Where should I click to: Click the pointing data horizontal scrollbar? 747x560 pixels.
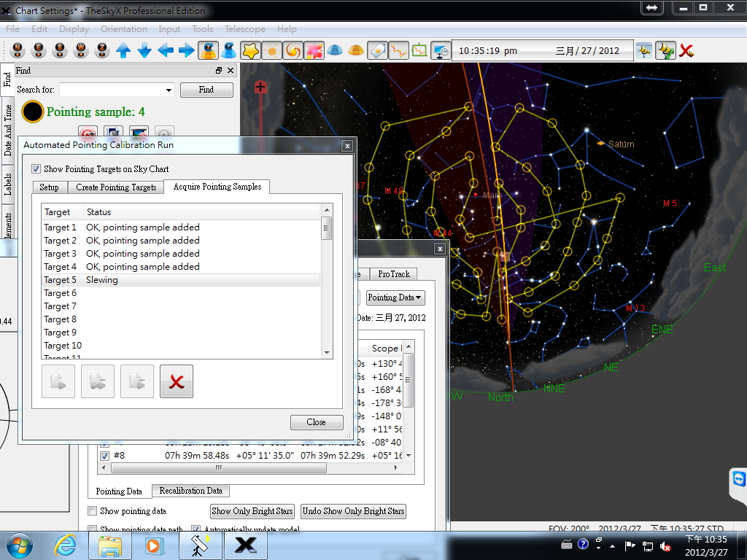point(219,467)
